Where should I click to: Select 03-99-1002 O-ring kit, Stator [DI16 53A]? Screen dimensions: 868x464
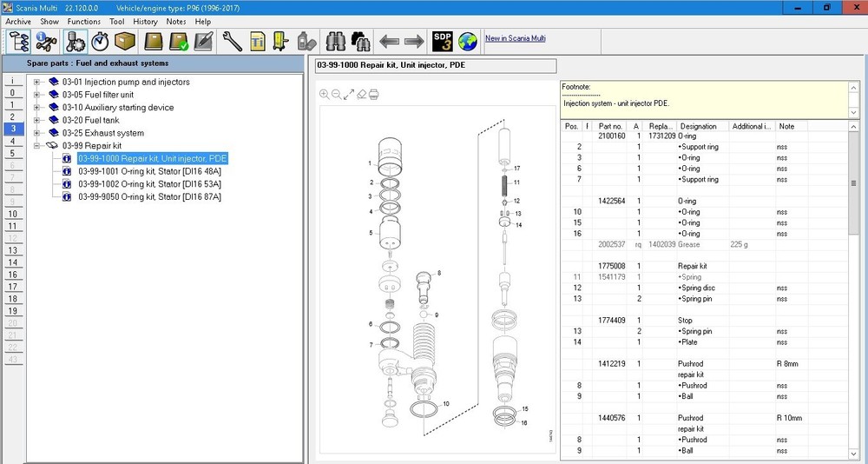(149, 184)
